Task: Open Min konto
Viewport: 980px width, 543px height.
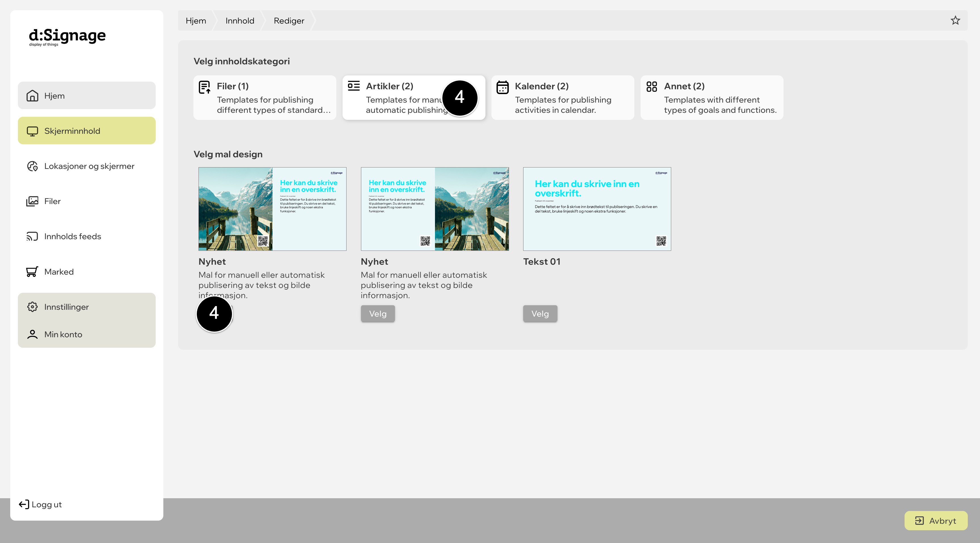Action: click(x=86, y=334)
